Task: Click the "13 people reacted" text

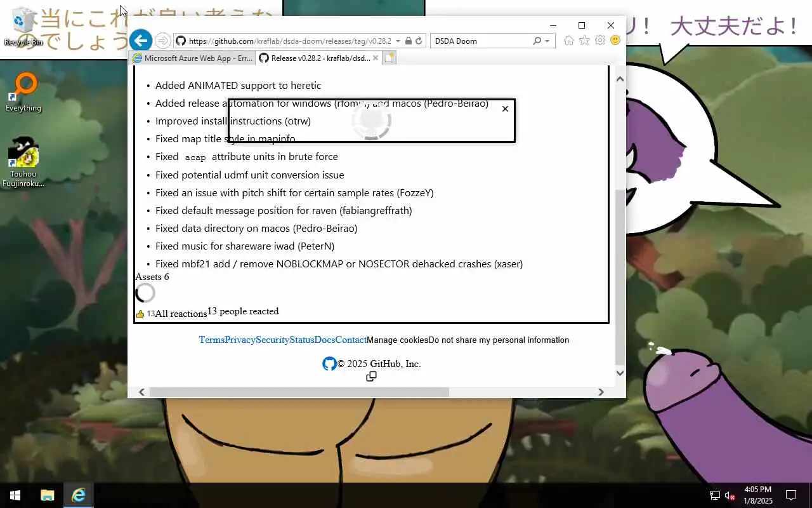Action: pyautogui.click(x=243, y=311)
